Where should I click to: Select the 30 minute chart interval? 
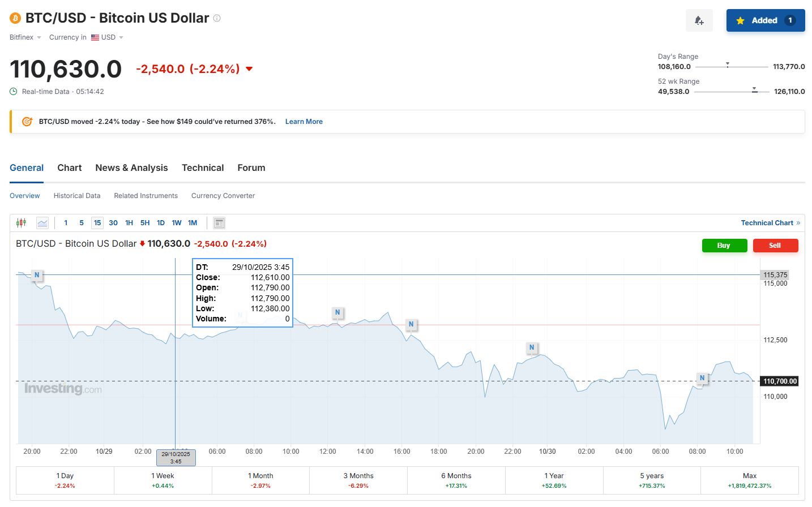[x=113, y=223]
